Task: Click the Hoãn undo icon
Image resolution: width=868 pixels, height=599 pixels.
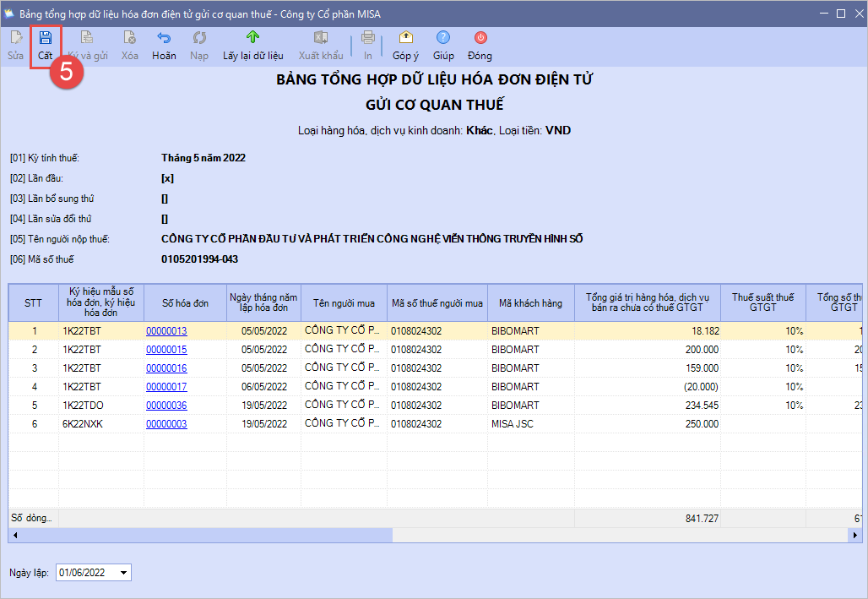Action: (x=164, y=38)
